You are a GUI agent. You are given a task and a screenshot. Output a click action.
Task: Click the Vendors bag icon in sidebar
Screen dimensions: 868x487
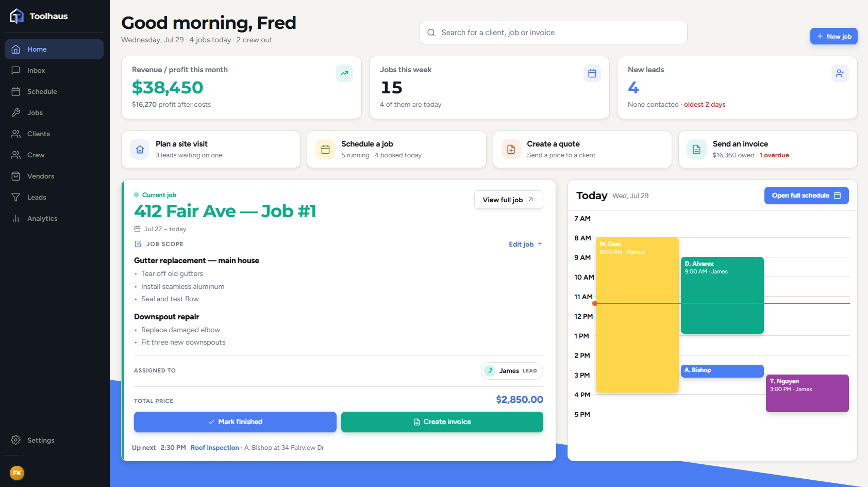click(x=16, y=176)
